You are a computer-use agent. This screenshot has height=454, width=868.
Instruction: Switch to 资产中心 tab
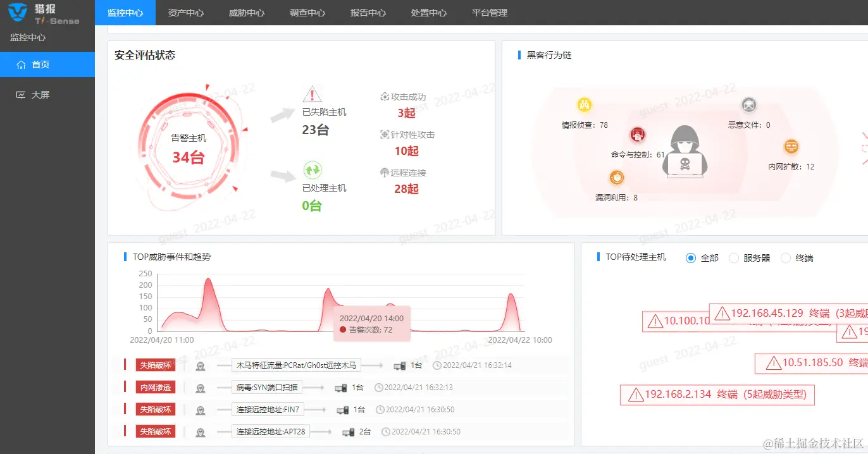point(186,13)
